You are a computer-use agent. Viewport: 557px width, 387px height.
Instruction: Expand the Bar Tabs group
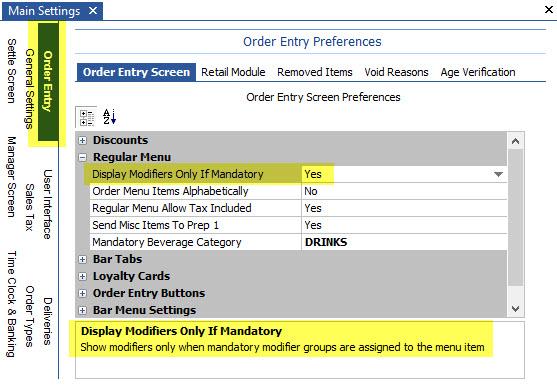[x=82, y=259]
